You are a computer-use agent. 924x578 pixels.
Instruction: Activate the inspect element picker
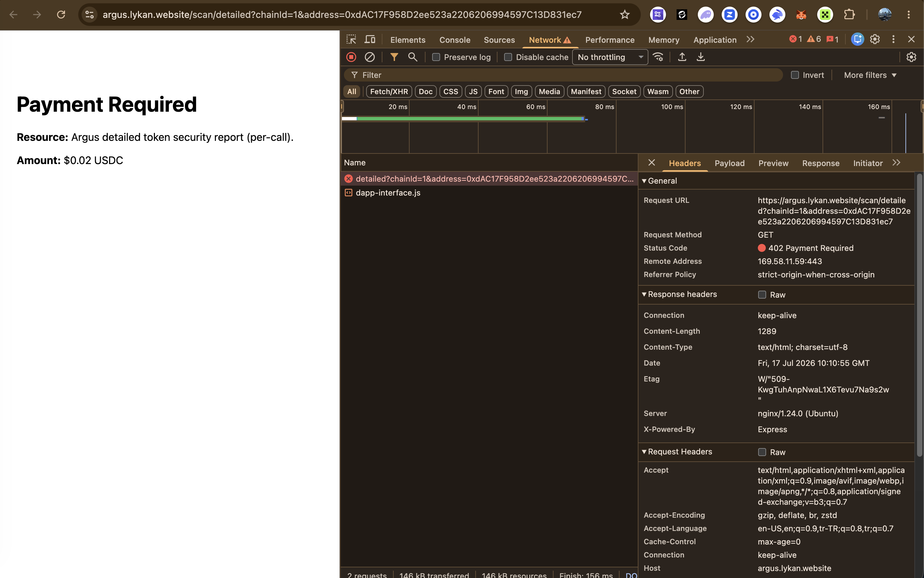click(351, 39)
